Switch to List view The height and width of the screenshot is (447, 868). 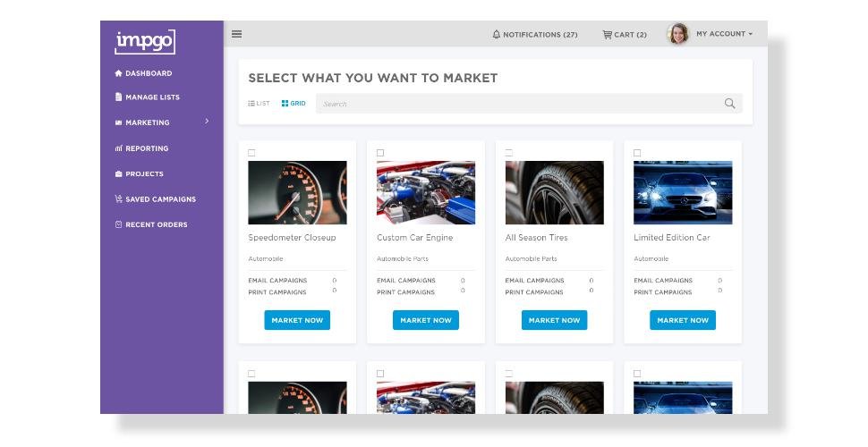point(260,104)
